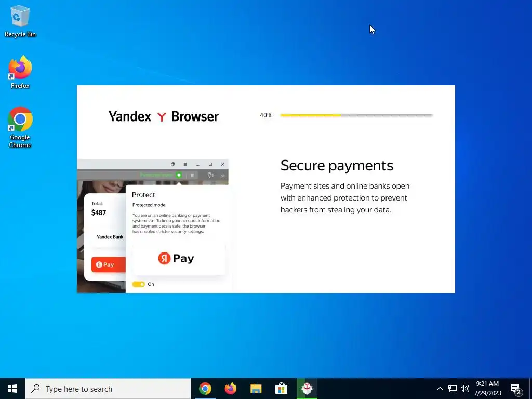Click the Yandex installer taskbar icon
This screenshot has height=399, width=532.
tap(307, 389)
